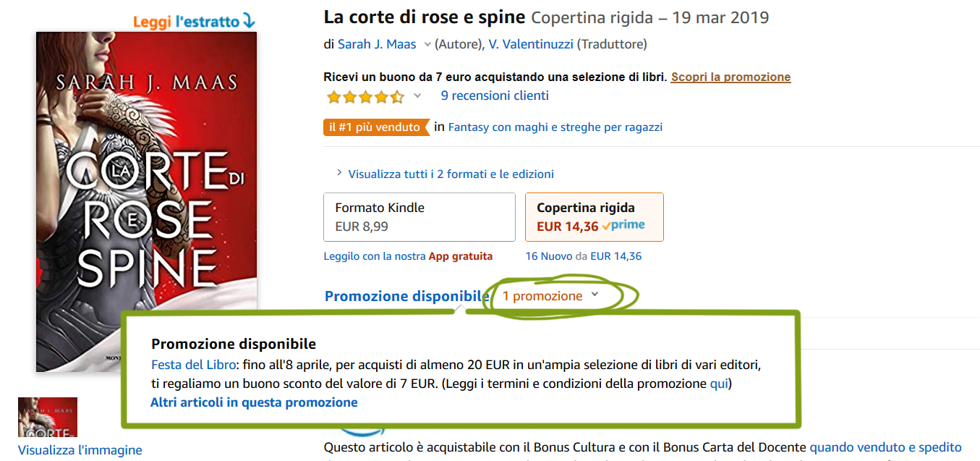Open the V. Valentinuzzi translator link
Screen dimensions: 980x461
(x=531, y=44)
